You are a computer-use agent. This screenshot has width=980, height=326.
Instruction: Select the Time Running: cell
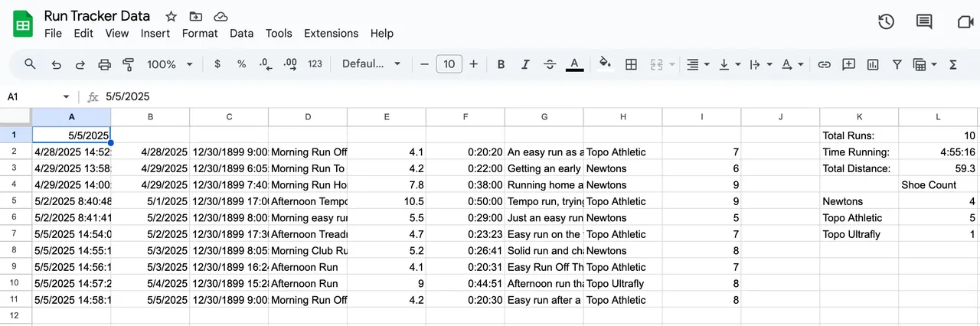pos(859,152)
